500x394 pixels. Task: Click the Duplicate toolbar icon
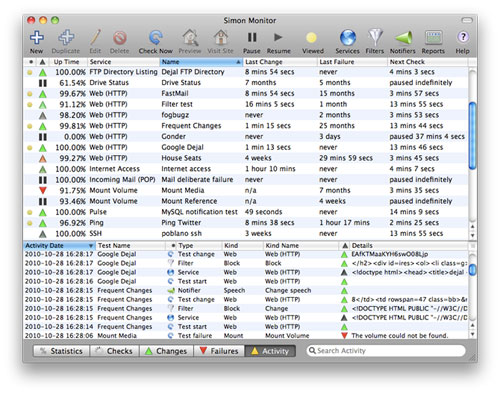tap(66, 37)
